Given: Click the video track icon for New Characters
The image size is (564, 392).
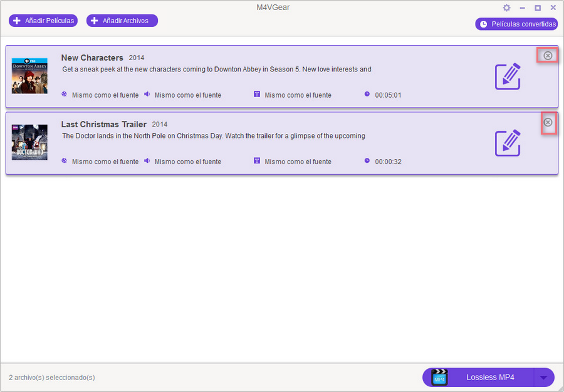Looking at the screenshot, I should tap(64, 95).
